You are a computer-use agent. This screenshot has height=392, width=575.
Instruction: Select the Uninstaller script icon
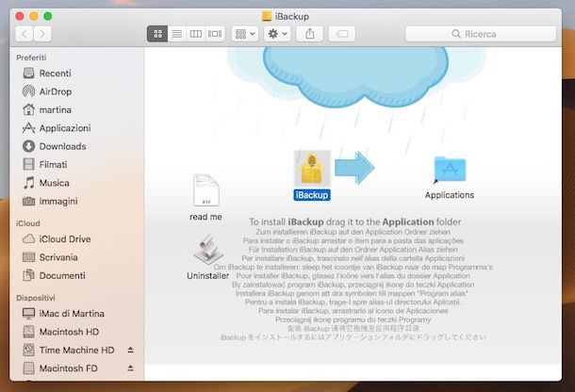[x=208, y=250]
